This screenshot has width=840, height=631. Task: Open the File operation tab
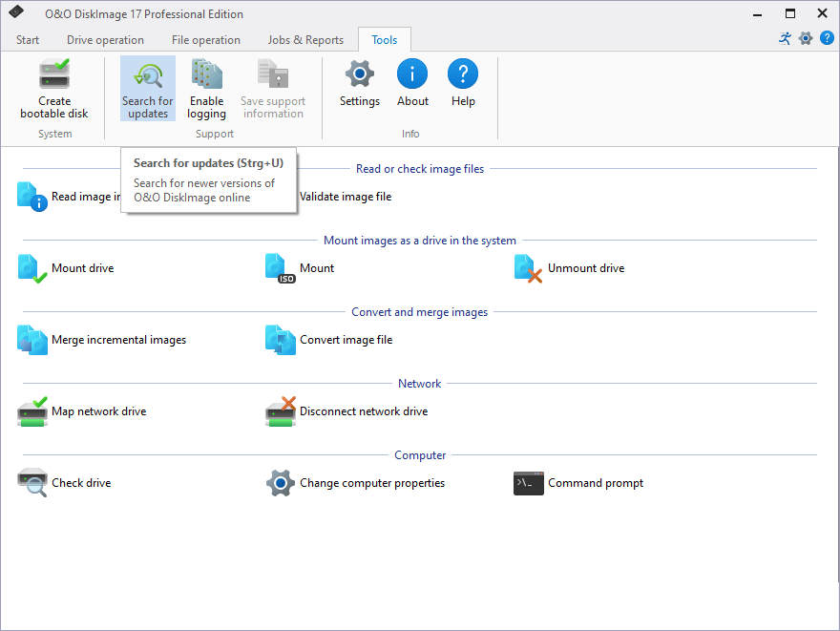click(x=205, y=40)
